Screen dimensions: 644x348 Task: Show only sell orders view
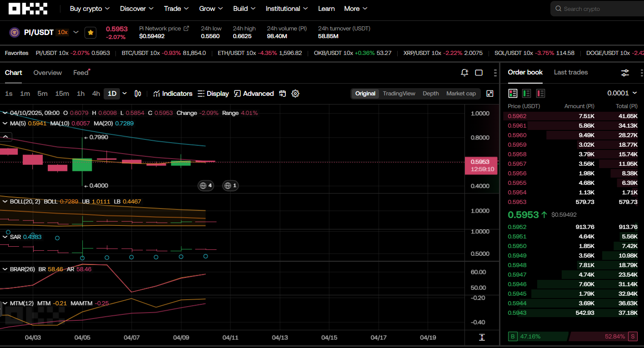tap(541, 93)
